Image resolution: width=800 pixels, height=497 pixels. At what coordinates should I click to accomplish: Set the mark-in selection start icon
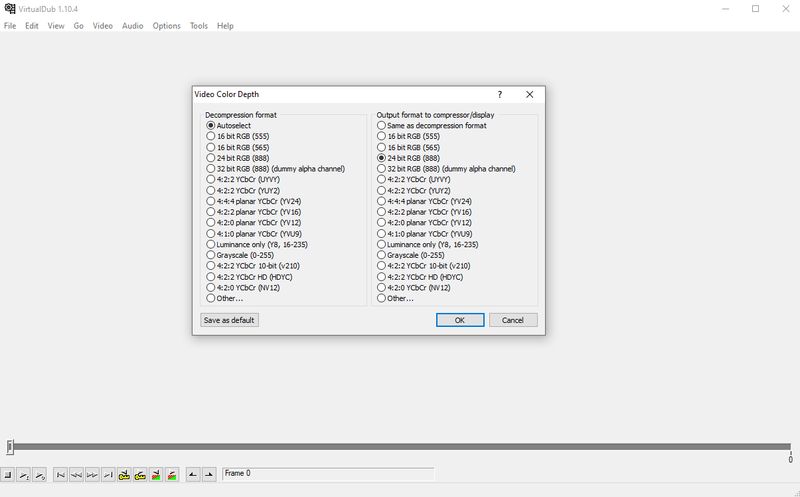(193, 474)
